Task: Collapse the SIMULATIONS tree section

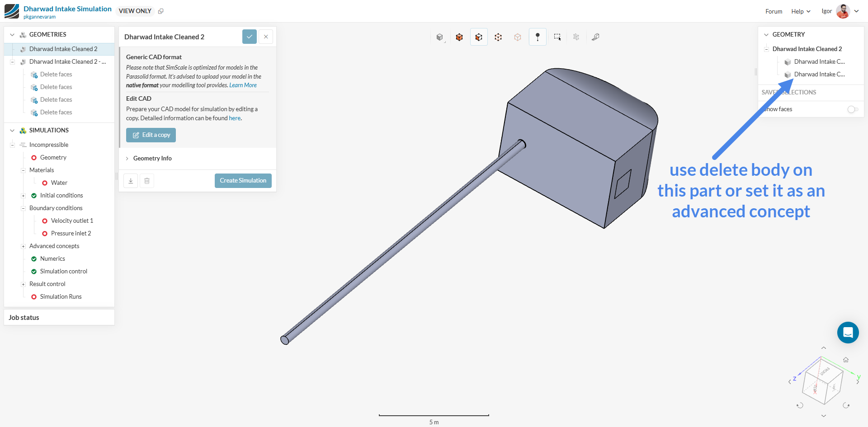Action: 12,131
